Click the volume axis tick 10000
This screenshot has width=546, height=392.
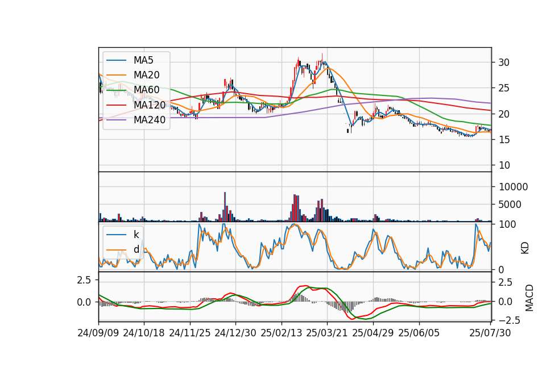click(x=513, y=187)
